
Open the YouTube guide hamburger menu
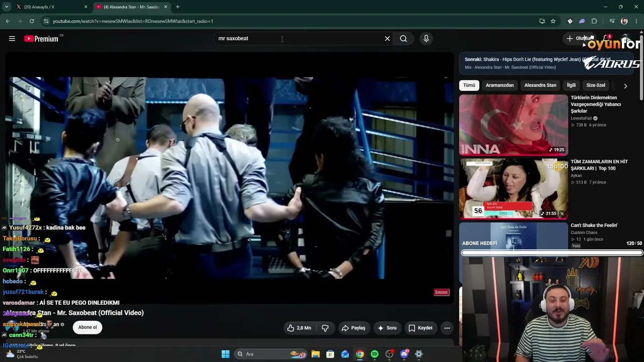tap(12, 39)
